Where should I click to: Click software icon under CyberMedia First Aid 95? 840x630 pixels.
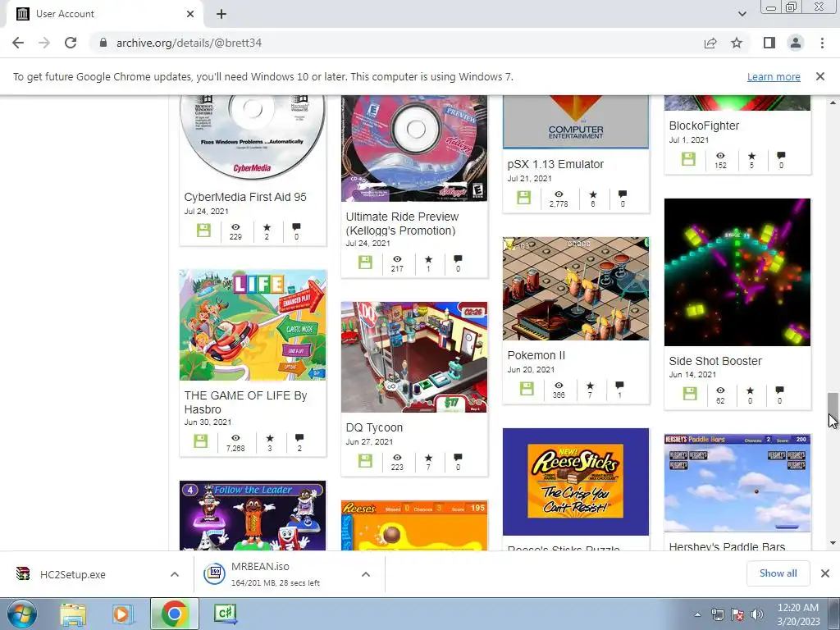[203, 231]
